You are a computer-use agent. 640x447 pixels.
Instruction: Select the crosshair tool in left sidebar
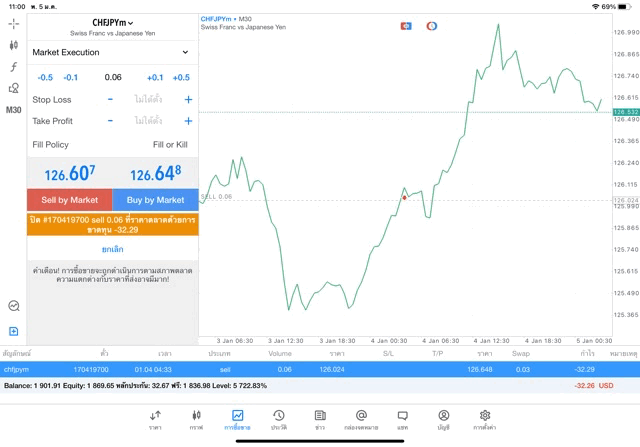[x=14, y=22]
